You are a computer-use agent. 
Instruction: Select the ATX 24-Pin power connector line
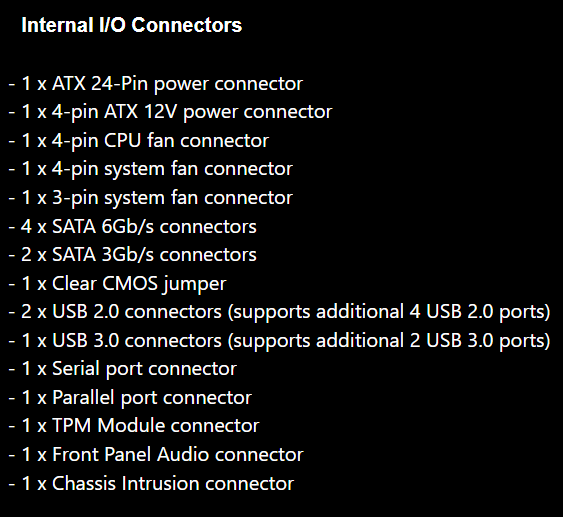click(155, 84)
